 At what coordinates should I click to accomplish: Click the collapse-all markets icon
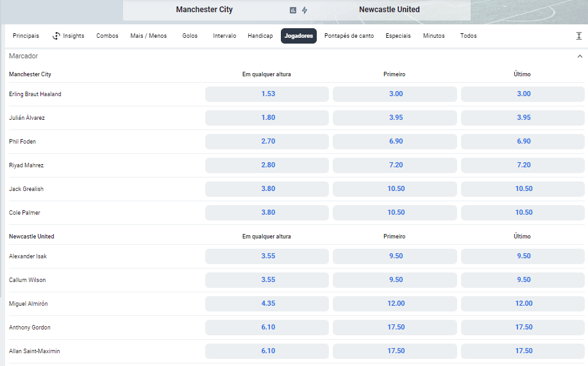578,36
